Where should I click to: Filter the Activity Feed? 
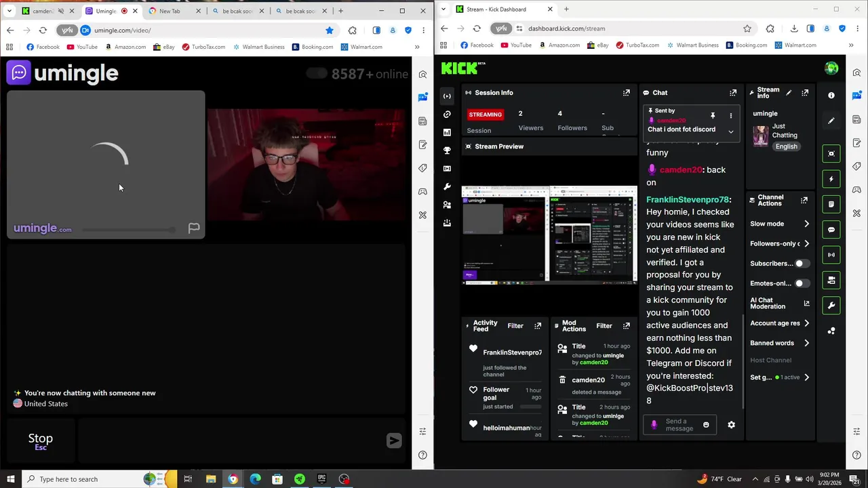515,326
